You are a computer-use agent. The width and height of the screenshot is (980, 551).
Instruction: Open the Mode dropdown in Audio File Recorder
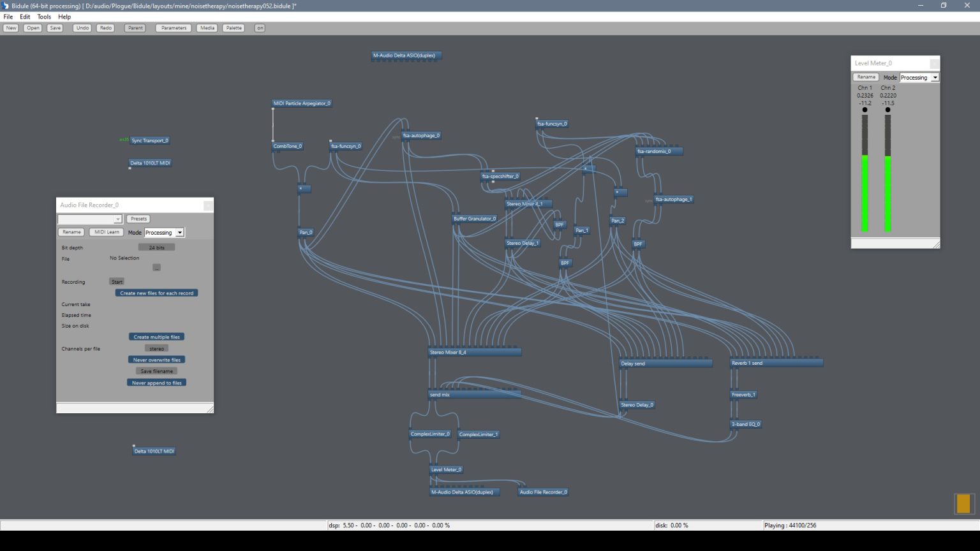tap(165, 233)
